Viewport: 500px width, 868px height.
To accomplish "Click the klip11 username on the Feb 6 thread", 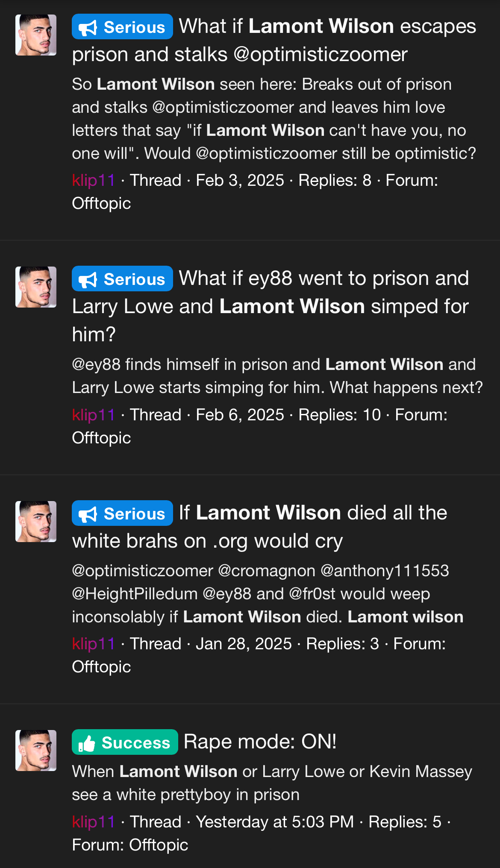I will 93,415.
